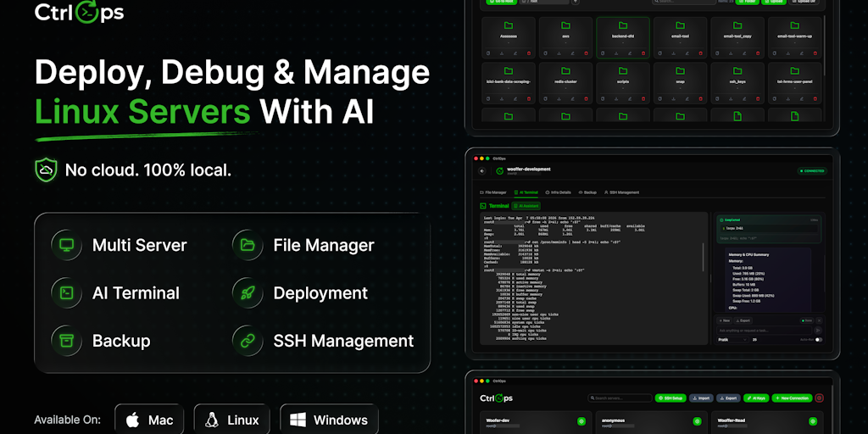This screenshot has width=868, height=434.
Task: Switch to the Backup tab
Action: (x=588, y=192)
